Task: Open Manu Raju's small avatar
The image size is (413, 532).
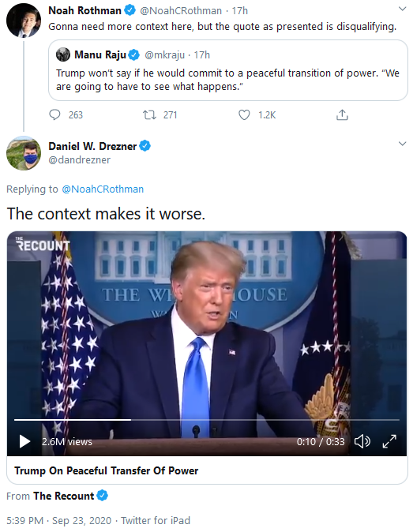Action: tap(63, 54)
